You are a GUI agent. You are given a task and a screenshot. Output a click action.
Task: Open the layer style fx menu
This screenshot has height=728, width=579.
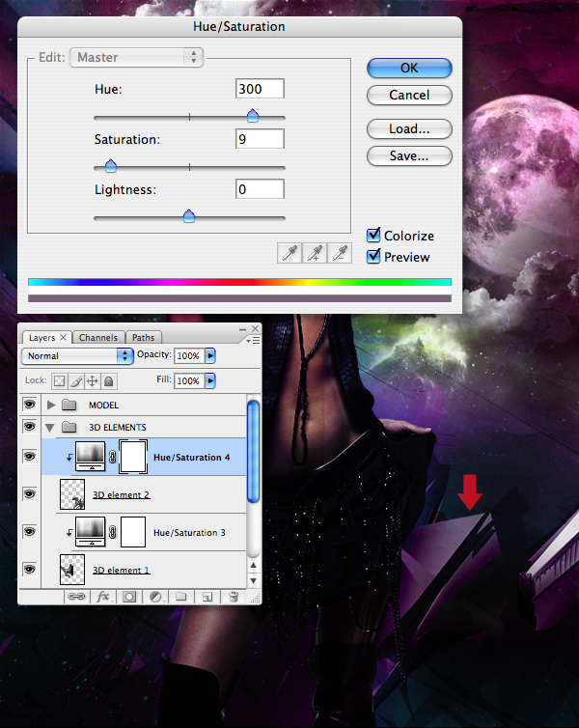pos(103,597)
